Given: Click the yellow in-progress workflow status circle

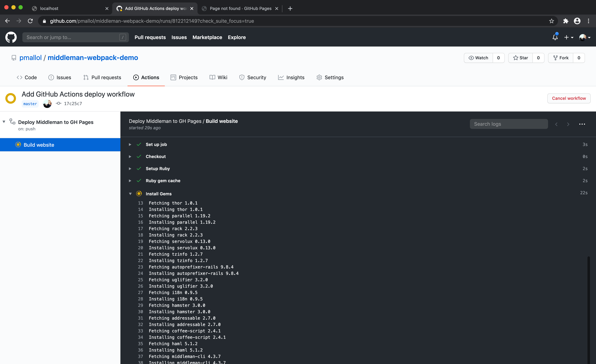Looking at the screenshot, I should [x=10, y=98].
